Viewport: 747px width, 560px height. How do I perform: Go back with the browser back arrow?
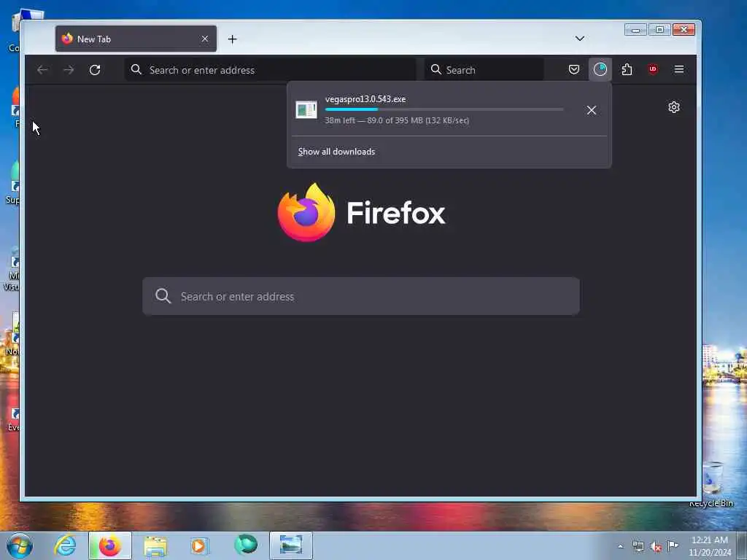click(42, 70)
